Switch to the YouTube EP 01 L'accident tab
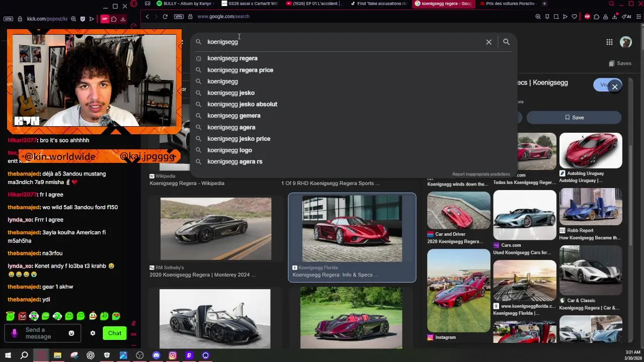The image size is (644, 362). coord(314,4)
